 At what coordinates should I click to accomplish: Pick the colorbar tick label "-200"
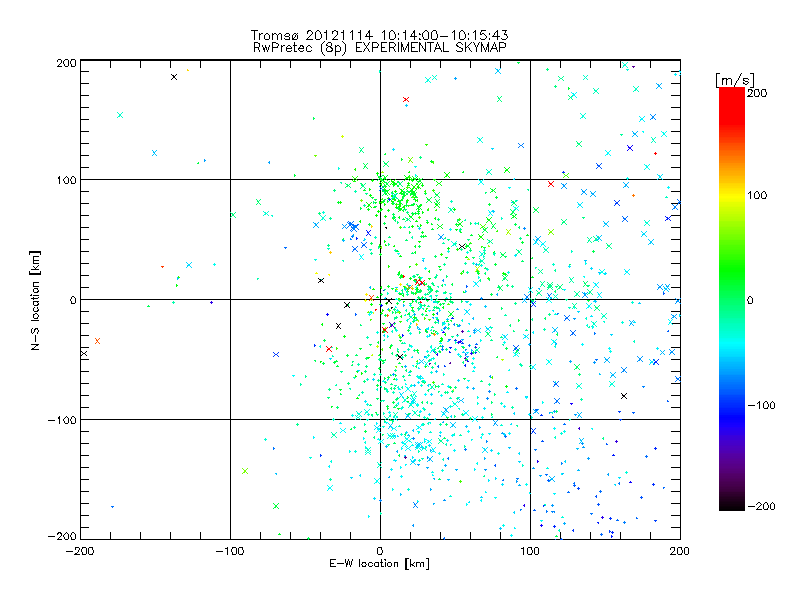pos(761,507)
